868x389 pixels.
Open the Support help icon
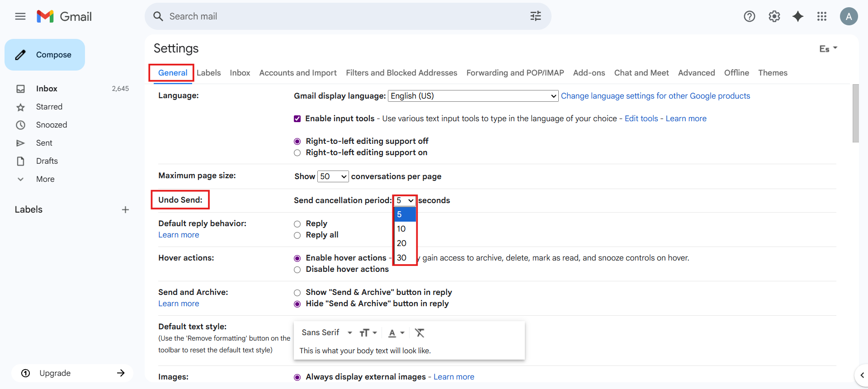point(749,17)
